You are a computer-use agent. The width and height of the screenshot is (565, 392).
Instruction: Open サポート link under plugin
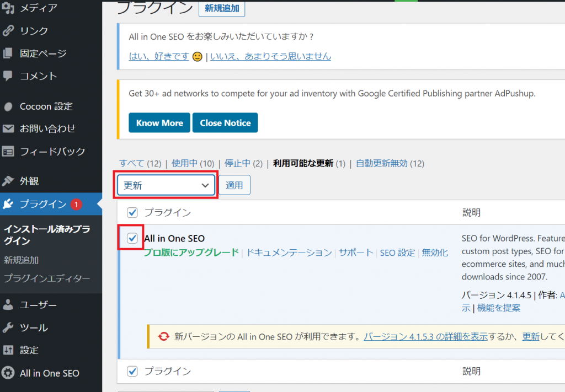(x=356, y=253)
